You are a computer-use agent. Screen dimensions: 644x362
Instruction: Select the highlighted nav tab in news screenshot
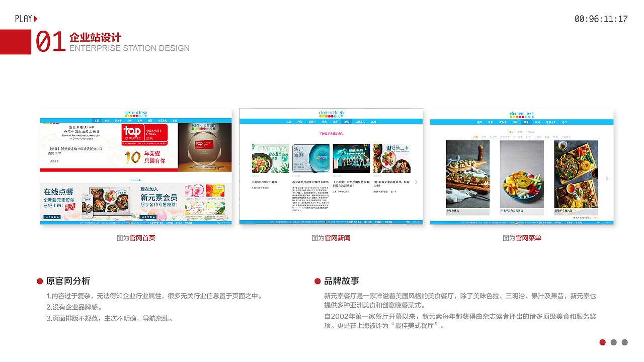pyautogui.click(x=346, y=122)
